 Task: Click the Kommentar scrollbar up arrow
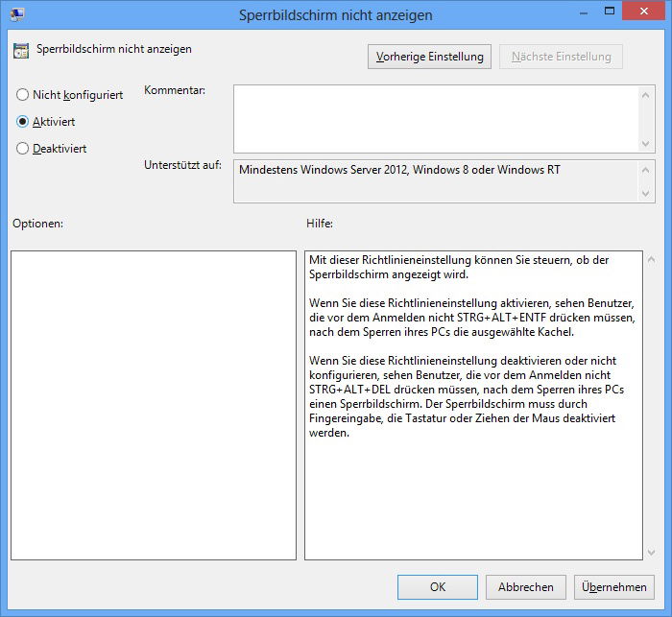646,95
